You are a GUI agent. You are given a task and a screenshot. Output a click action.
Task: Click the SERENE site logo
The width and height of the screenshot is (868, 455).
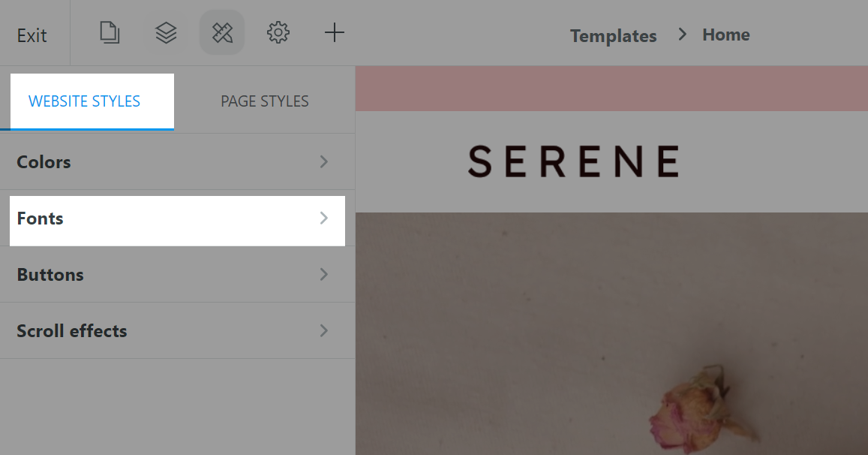(574, 161)
